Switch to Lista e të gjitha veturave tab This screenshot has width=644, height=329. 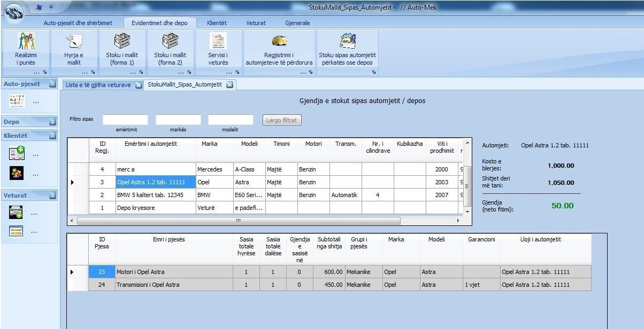(98, 85)
